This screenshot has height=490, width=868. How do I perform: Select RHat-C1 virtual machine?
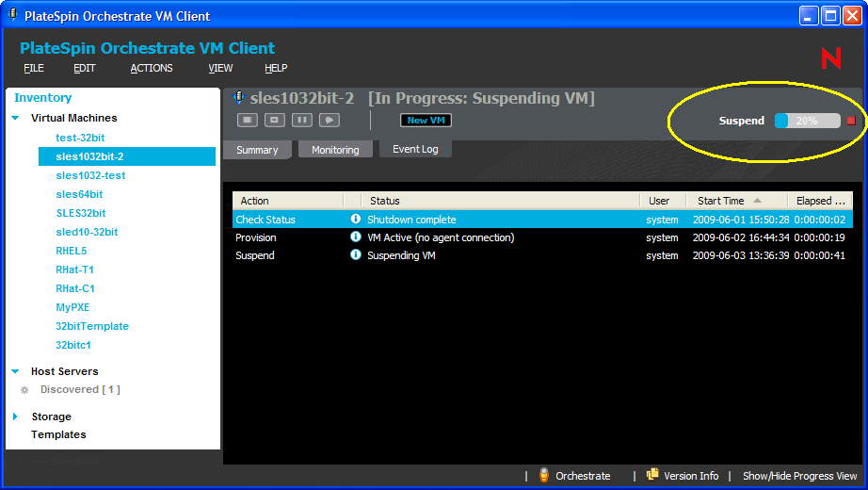tap(75, 288)
